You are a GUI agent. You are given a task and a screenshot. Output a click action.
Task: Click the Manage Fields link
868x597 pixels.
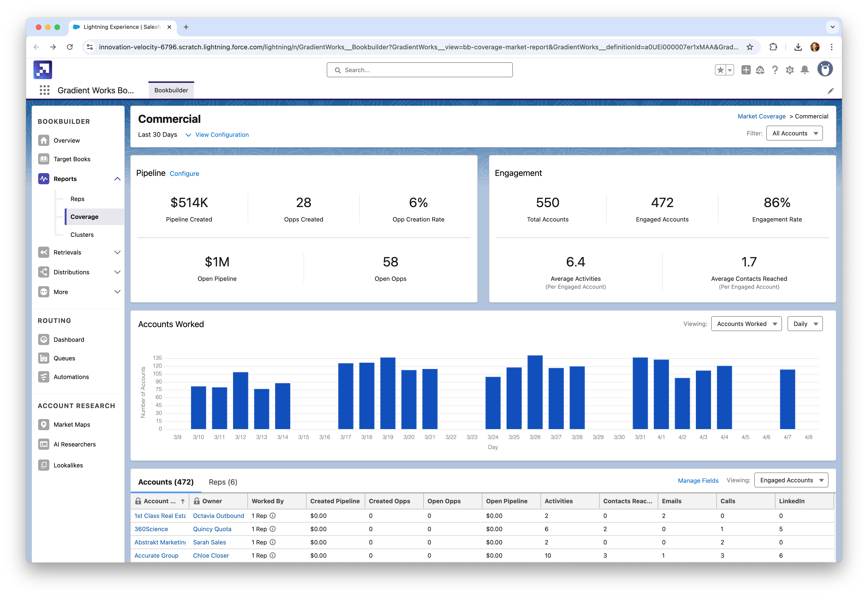coord(698,481)
